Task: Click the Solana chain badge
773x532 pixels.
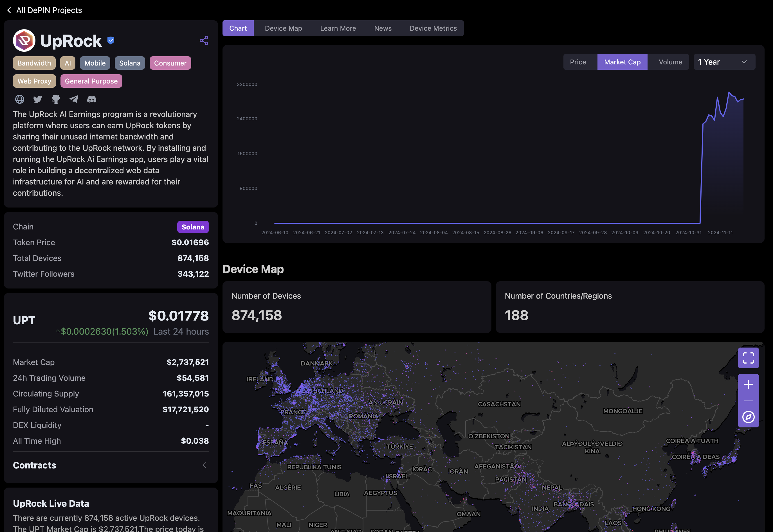Action: point(193,227)
